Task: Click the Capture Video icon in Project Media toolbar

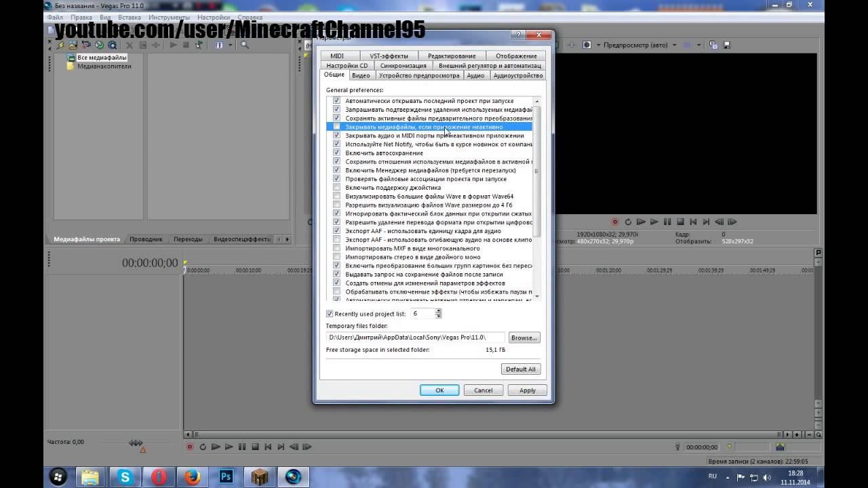Action: 74,45
